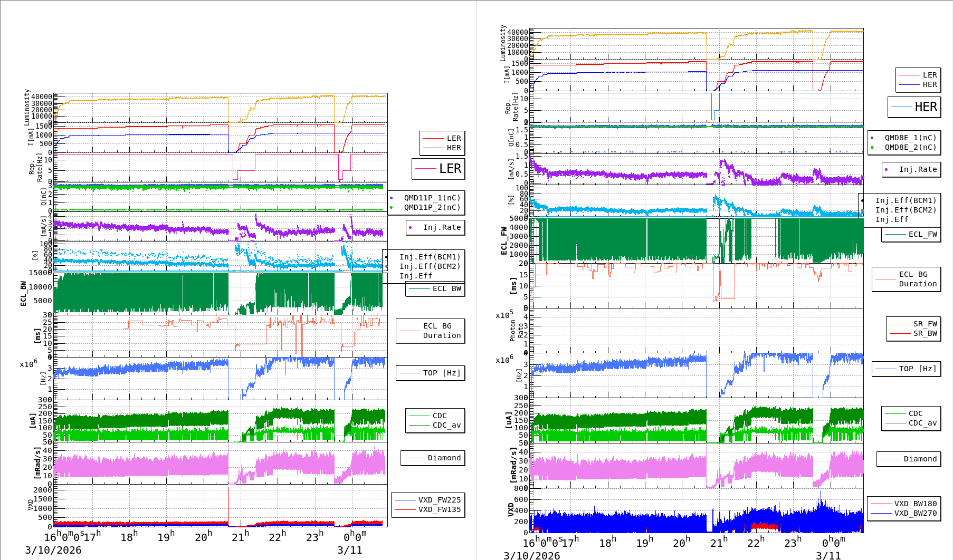Select the VXD_FW135 red legend entry
953x560 pixels.
428,509
